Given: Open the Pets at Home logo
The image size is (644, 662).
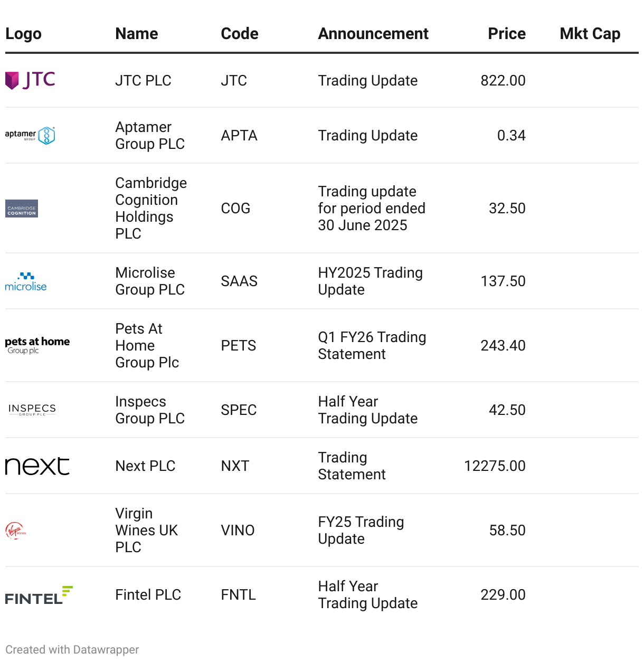Looking at the screenshot, I should (37, 345).
